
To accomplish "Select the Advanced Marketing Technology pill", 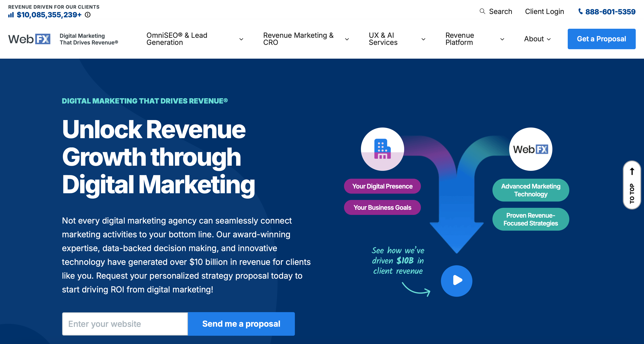I will coord(531,190).
